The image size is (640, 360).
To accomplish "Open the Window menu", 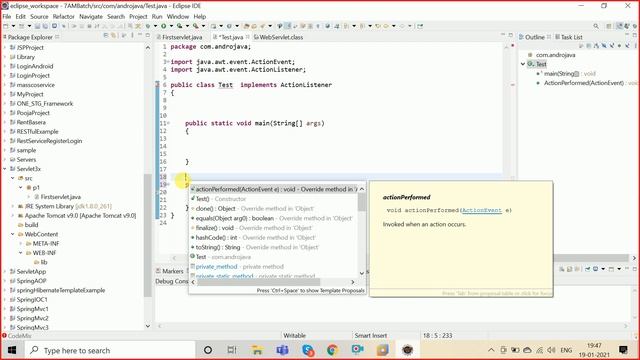I will (x=178, y=16).
